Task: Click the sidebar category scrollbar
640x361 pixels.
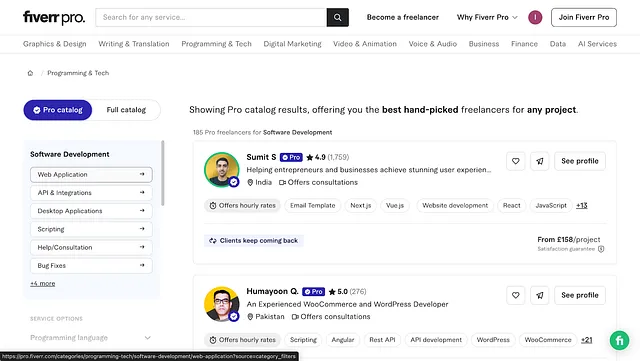Action: 163,173
